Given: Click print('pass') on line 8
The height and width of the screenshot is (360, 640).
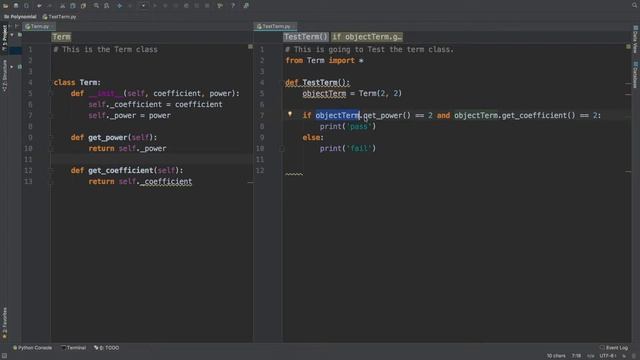Looking at the screenshot, I should pos(348,127).
